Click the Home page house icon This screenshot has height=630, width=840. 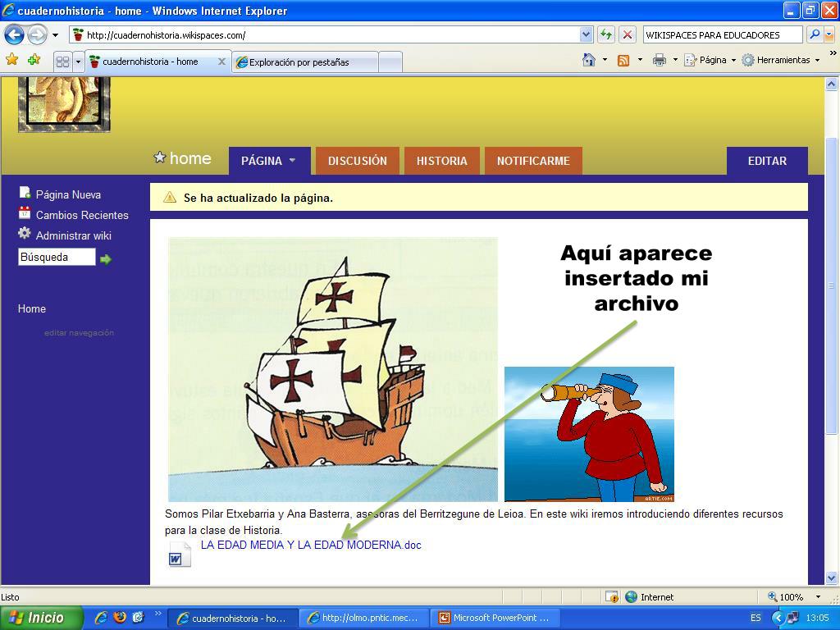pyautogui.click(x=589, y=59)
